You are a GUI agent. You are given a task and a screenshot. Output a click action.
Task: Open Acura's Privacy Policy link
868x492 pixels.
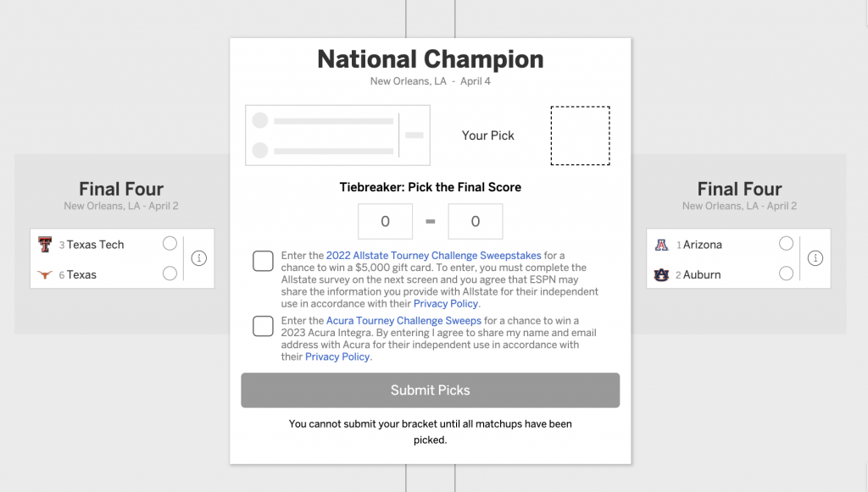[x=337, y=357]
